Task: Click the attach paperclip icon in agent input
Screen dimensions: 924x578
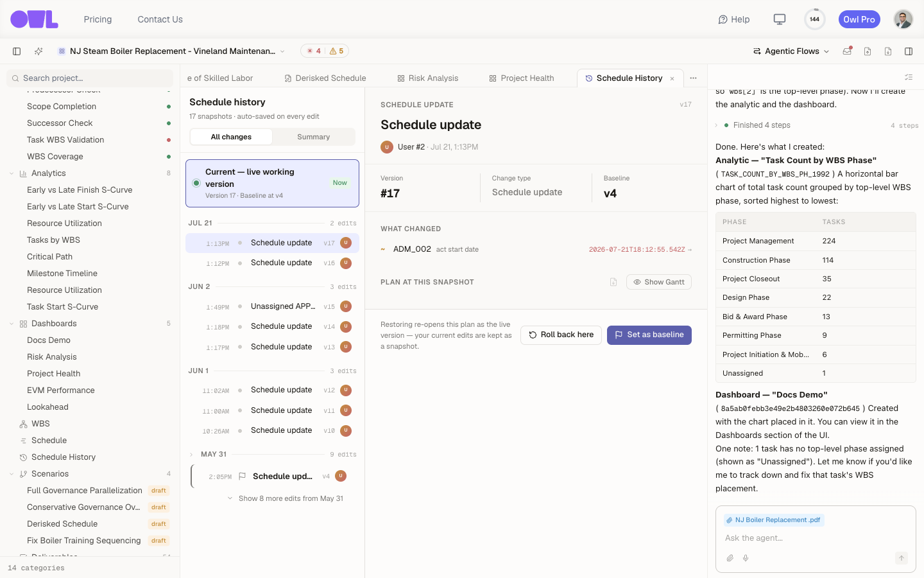Action: (730, 558)
